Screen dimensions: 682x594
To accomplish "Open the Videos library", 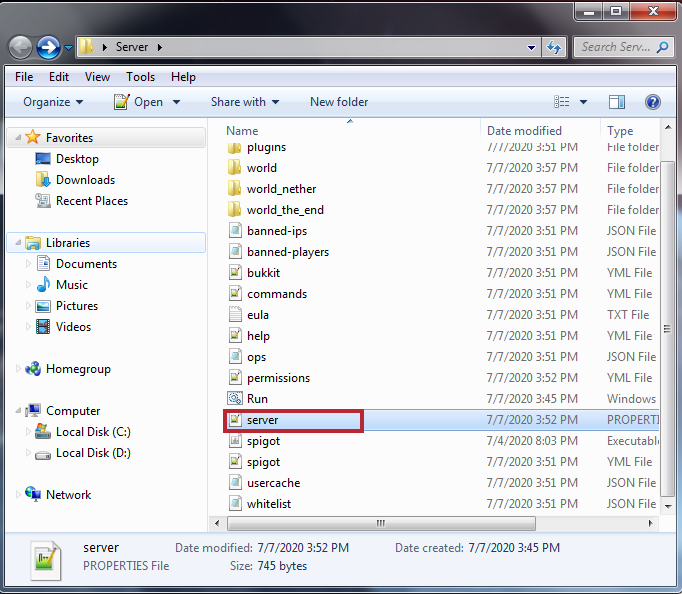I will (x=73, y=327).
